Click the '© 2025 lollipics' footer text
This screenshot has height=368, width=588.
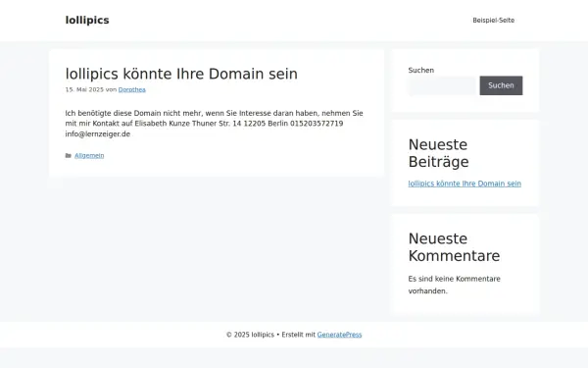coord(250,335)
